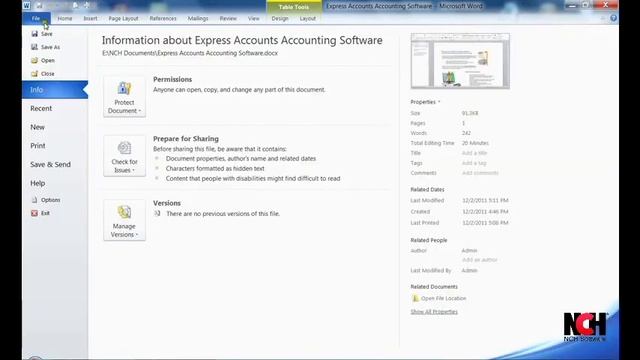
Task: Expand the Properties dropdown arrow
Action: 439,102
